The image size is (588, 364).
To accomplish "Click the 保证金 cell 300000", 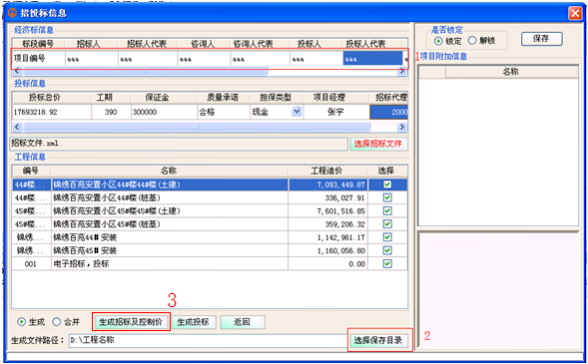I will [164, 112].
